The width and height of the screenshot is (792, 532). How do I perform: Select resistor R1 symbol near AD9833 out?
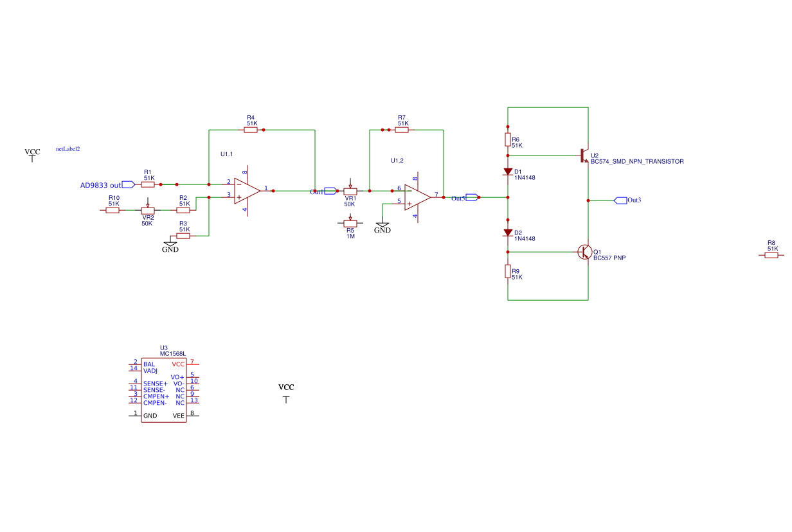point(148,184)
